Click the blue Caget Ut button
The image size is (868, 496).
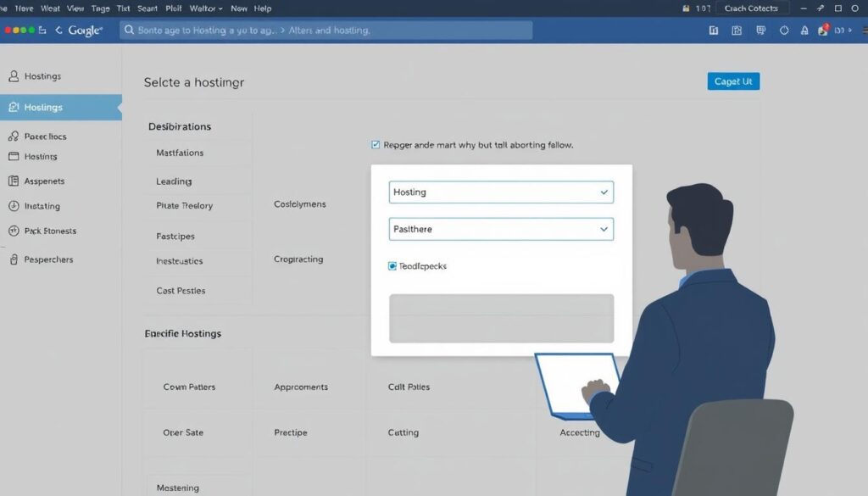(x=733, y=81)
